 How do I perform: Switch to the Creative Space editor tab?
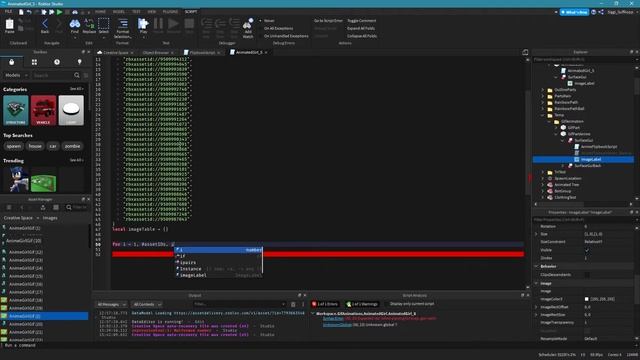tap(116, 53)
